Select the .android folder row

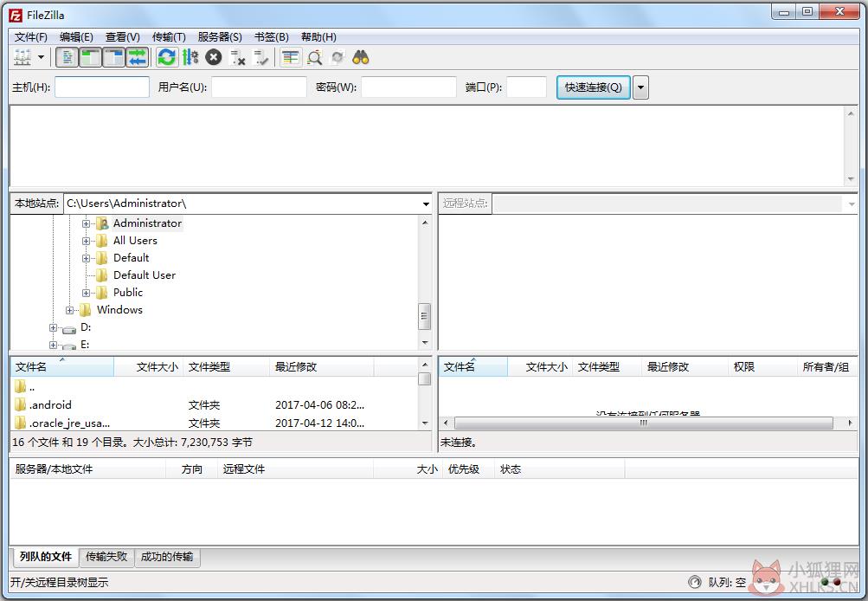pyautogui.click(x=215, y=405)
